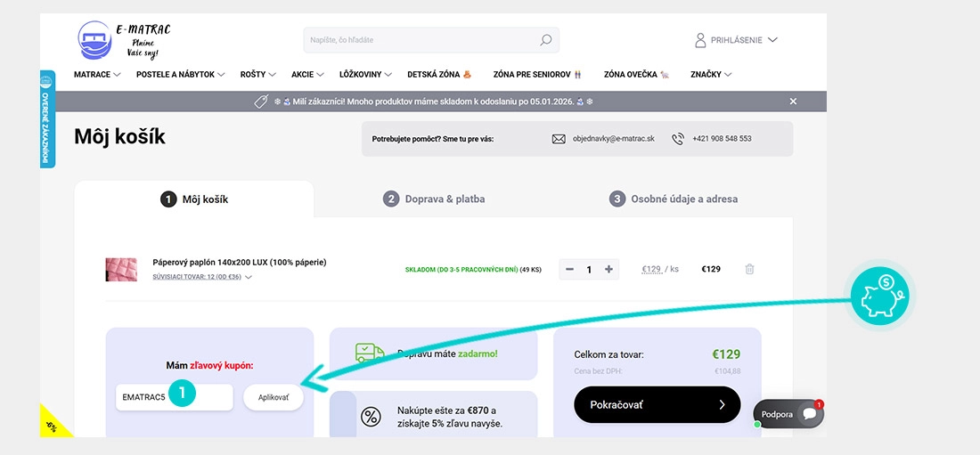This screenshot has width=980, height=455.
Task: Click the search magnifier icon
Action: pos(545,40)
